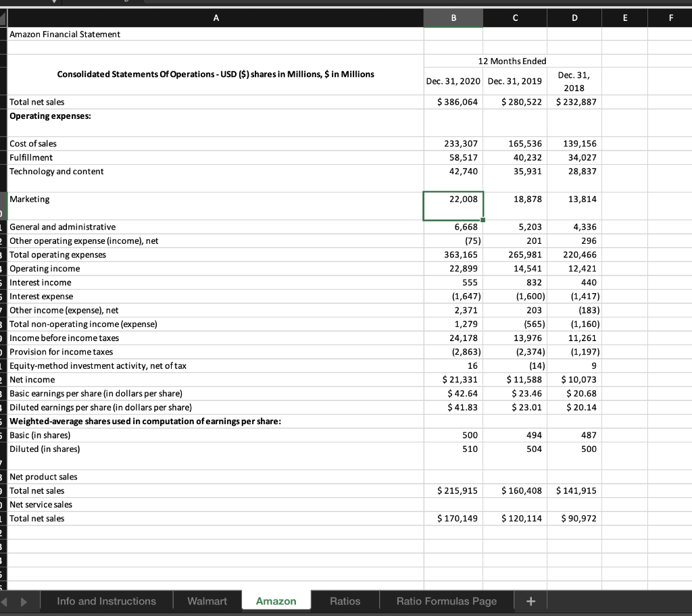Select the Total net sales value $386,064
This screenshot has width=692, height=616.
click(453, 102)
